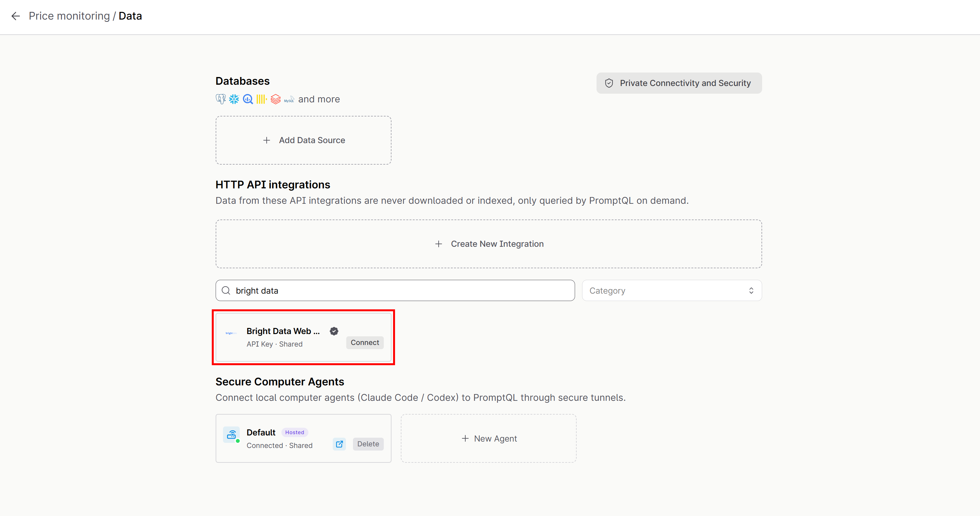
Task: Open the Price monitoring breadcrumb
Action: (69, 16)
